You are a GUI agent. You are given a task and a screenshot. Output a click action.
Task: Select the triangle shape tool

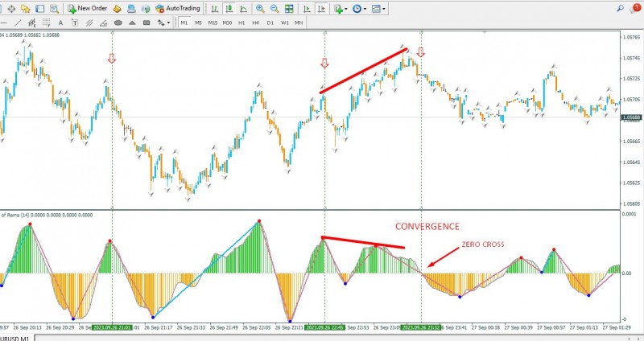132,23
